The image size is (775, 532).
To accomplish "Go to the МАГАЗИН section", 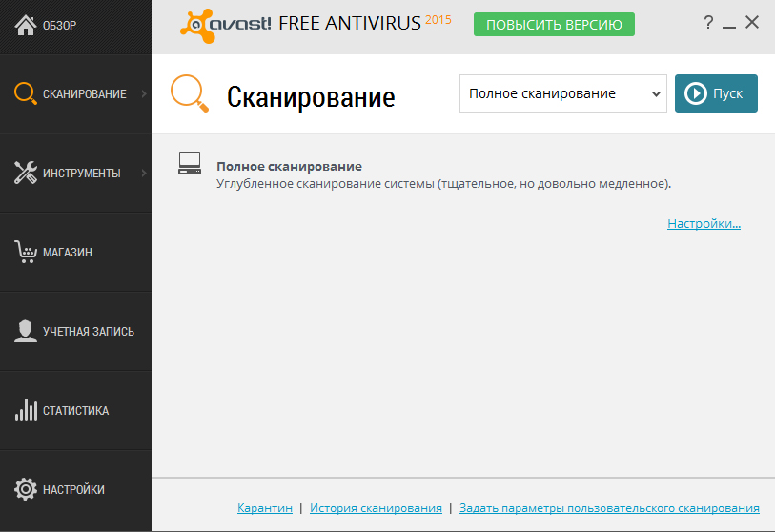I will pos(68,252).
